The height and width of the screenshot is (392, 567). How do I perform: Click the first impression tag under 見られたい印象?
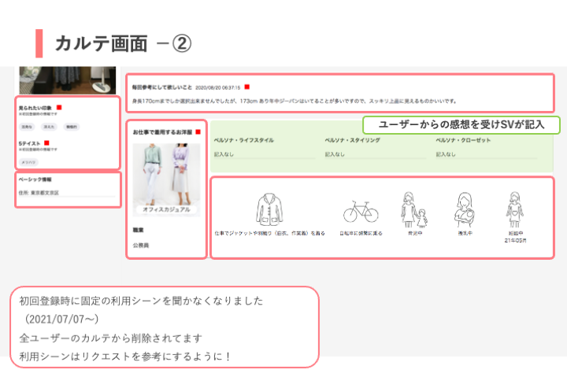coord(27,126)
